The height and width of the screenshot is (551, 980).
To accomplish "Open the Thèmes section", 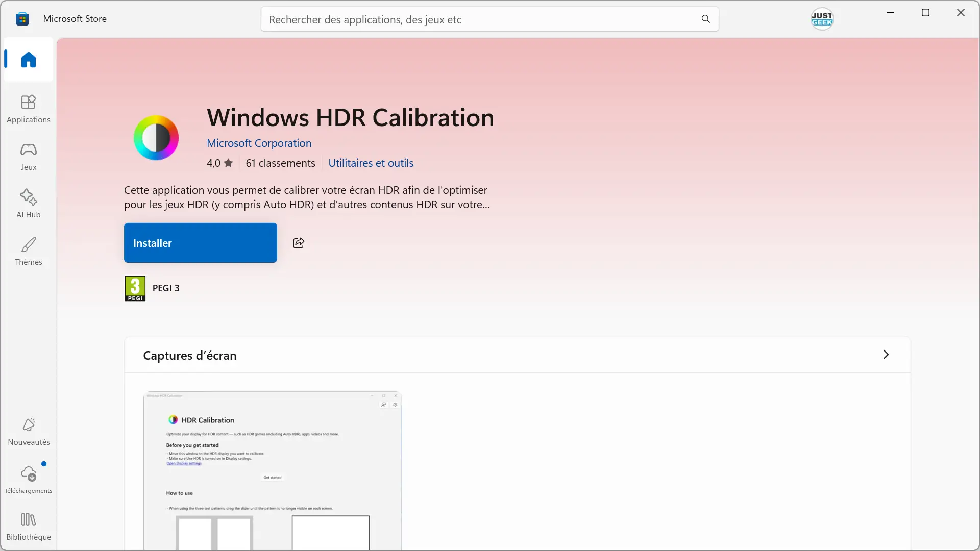I will tap(29, 251).
